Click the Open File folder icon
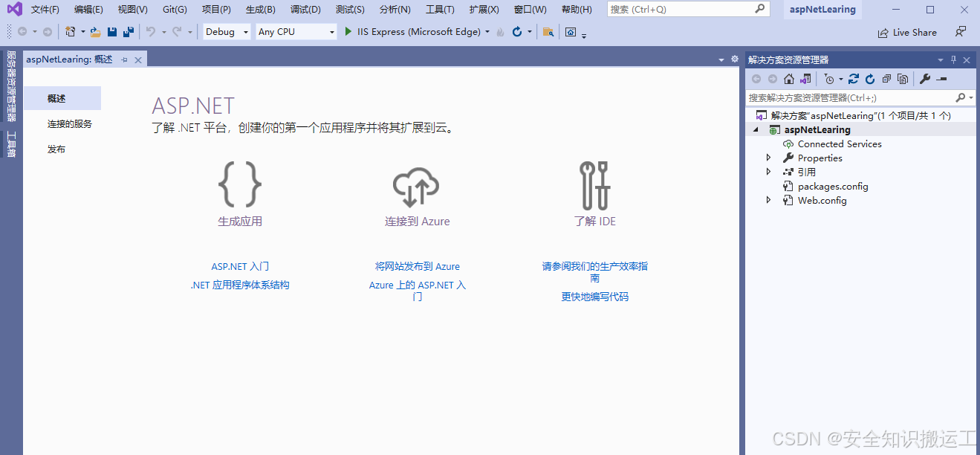 95,32
